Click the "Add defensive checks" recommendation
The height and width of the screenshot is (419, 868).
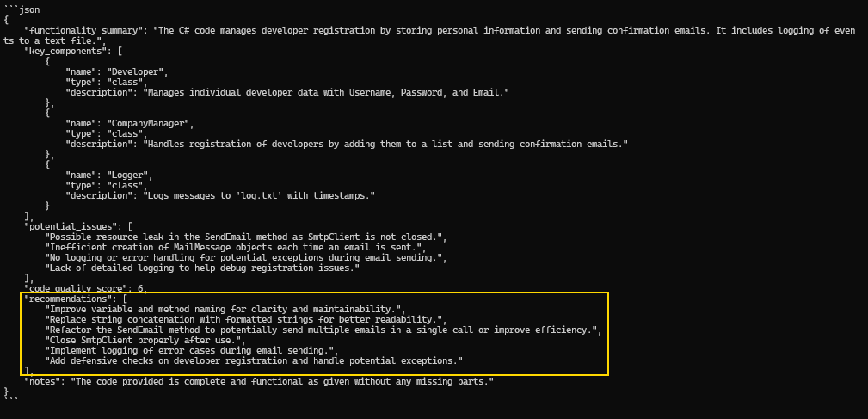point(254,360)
